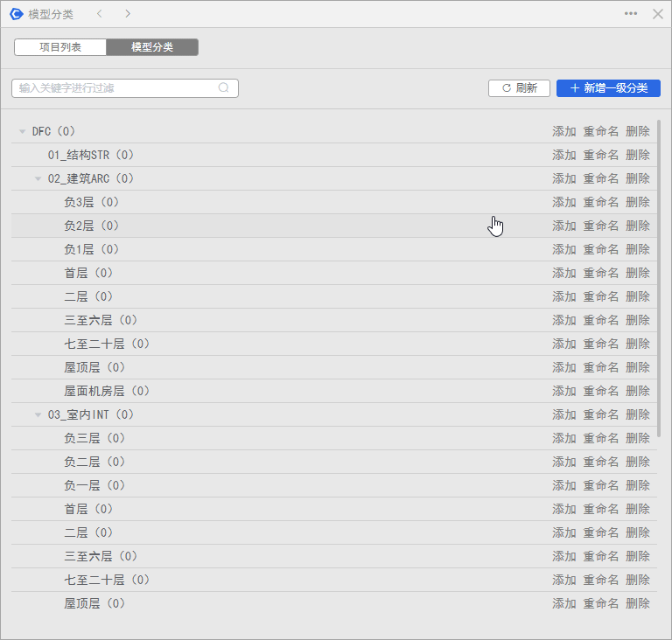The height and width of the screenshot is (640, 672).
Task: Open the three-dot more options menu
Action: point(631,14)
